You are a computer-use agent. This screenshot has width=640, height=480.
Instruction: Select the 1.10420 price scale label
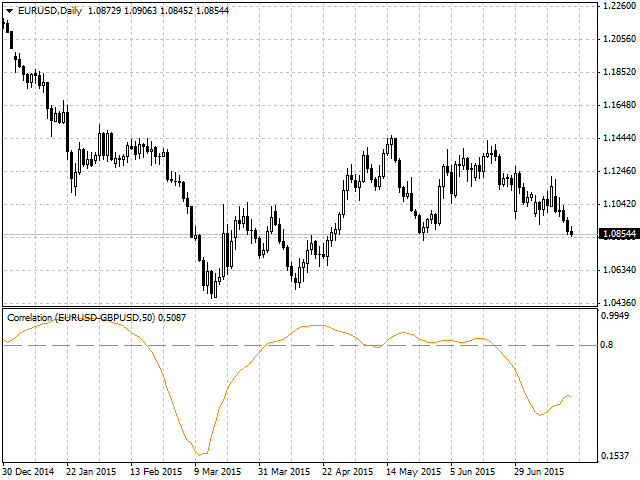pos(620,204)
